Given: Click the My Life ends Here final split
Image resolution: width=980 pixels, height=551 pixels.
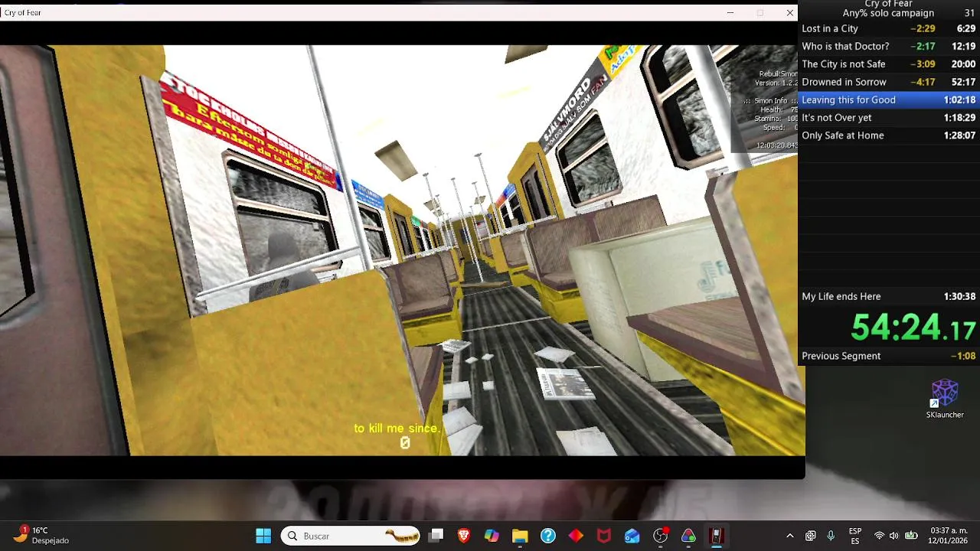Looking at the screenshot, I should click(x=888, y=296).
